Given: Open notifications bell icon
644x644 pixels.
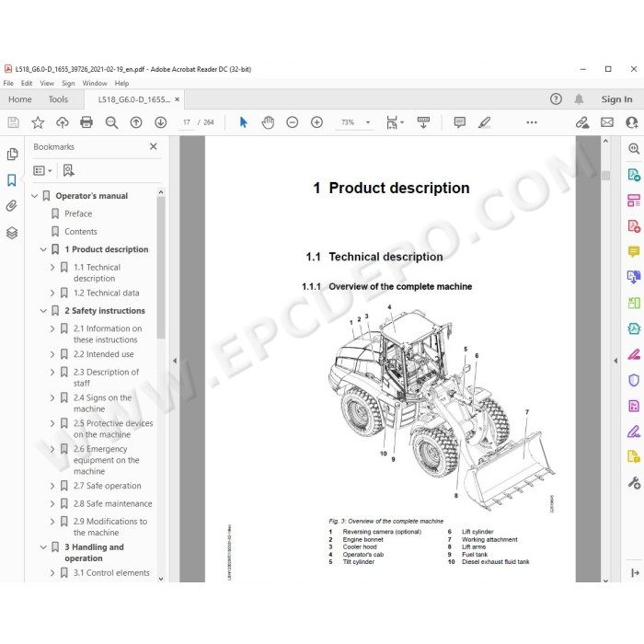Looking at the screenshot, I should [x=579, y=99].
